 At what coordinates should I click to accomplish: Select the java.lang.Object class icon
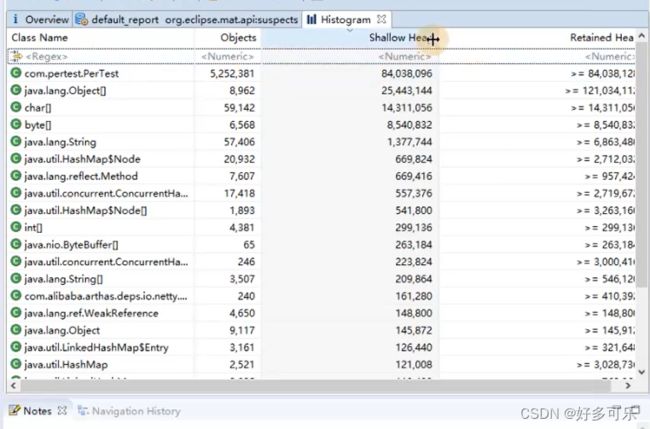tap(16, 330)
